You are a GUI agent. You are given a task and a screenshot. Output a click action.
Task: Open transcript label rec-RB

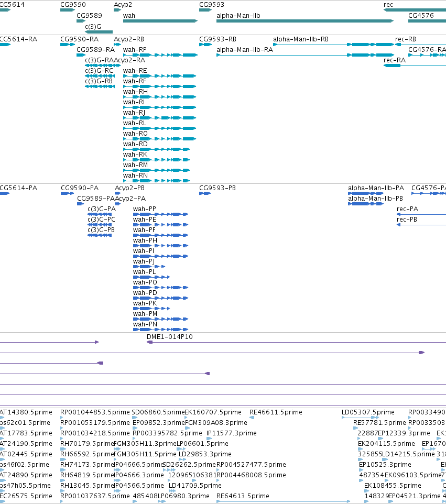406,39
